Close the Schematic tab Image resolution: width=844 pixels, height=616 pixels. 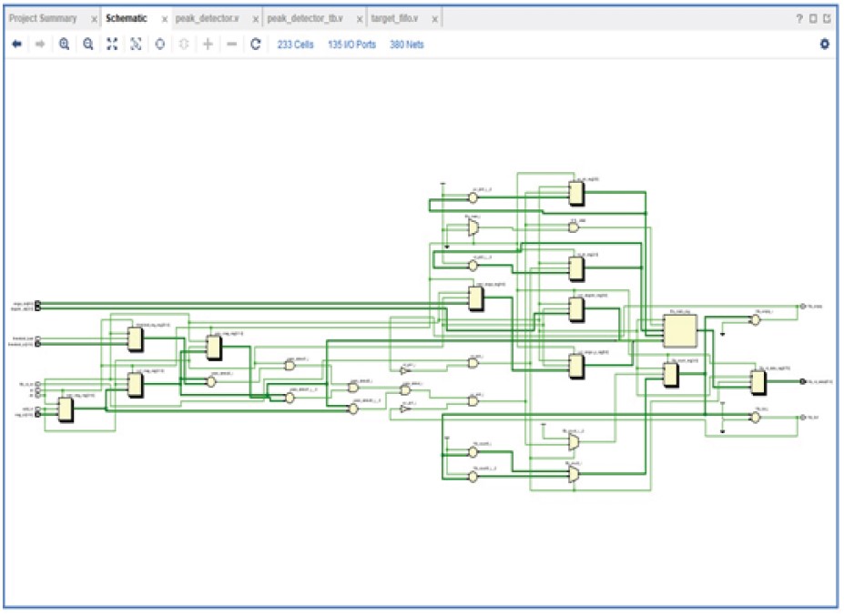point(165,19)
